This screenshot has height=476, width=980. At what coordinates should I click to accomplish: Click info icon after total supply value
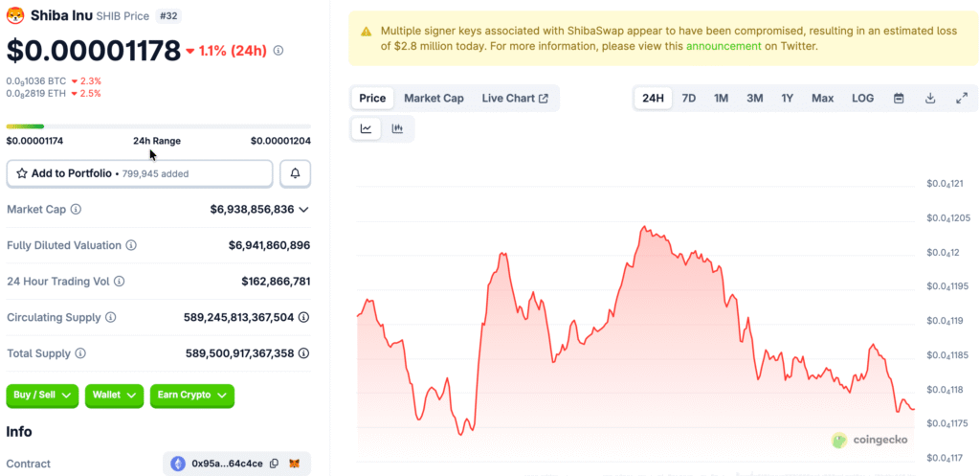[303, 353]
